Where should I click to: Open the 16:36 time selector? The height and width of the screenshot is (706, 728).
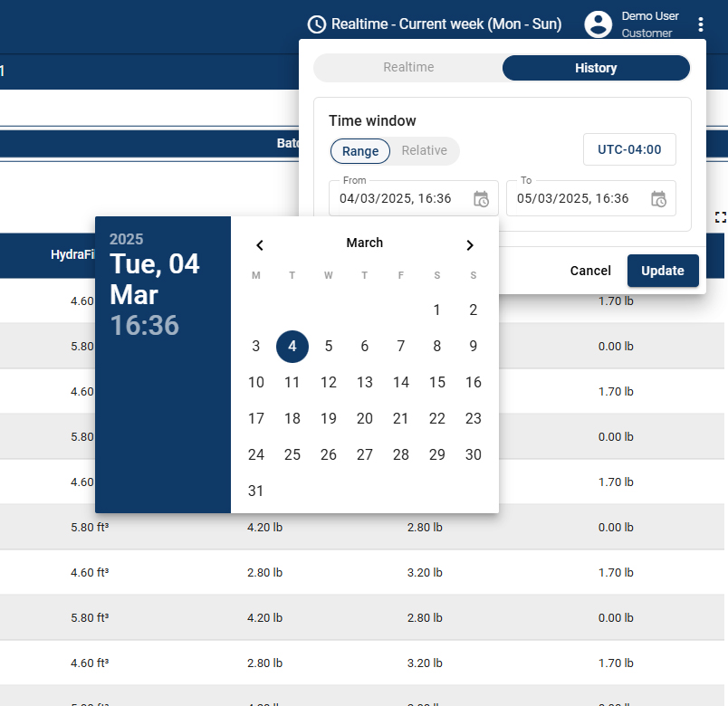click(x=146, y=325)
